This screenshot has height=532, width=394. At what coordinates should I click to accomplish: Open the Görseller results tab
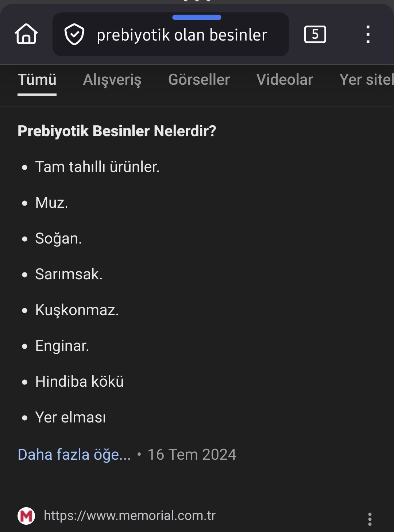pos(199,80)
